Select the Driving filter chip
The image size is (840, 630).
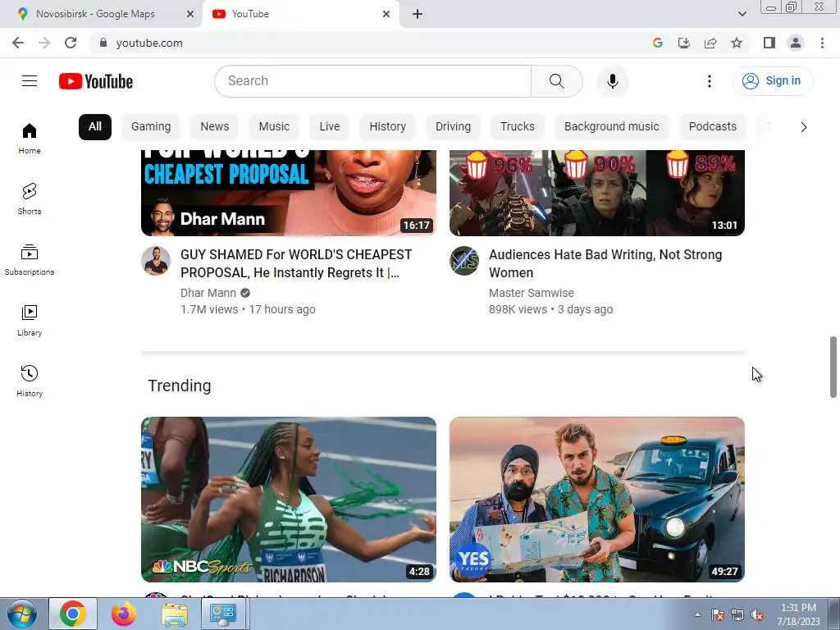[453, 127]
